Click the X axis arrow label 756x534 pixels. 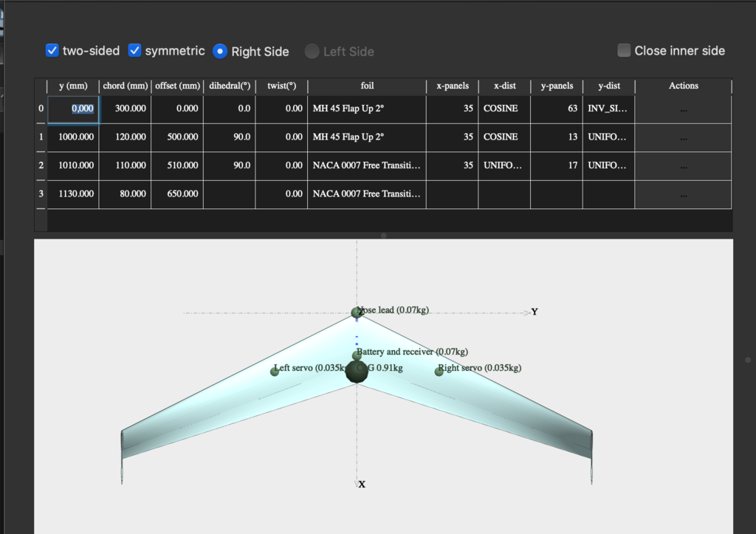coord(362,485)
